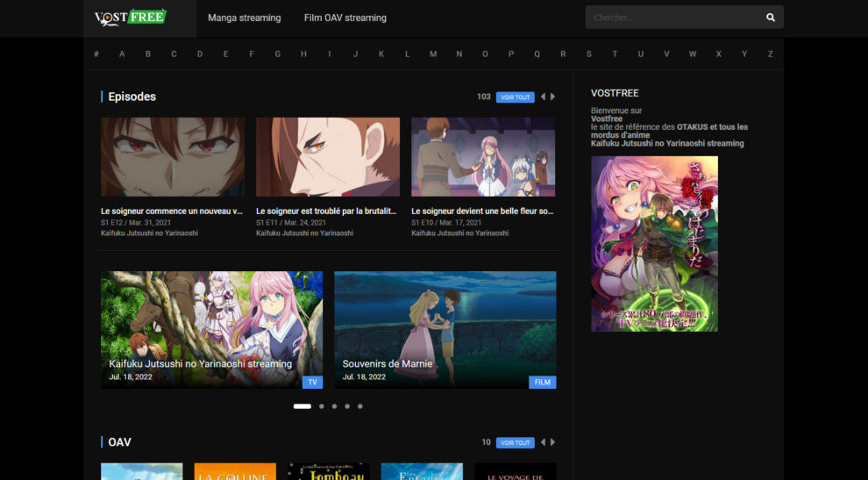868x480 pixels.
Task: Click the FILM badge on slider
Action: pyautogui.click(x=543, y=382)
